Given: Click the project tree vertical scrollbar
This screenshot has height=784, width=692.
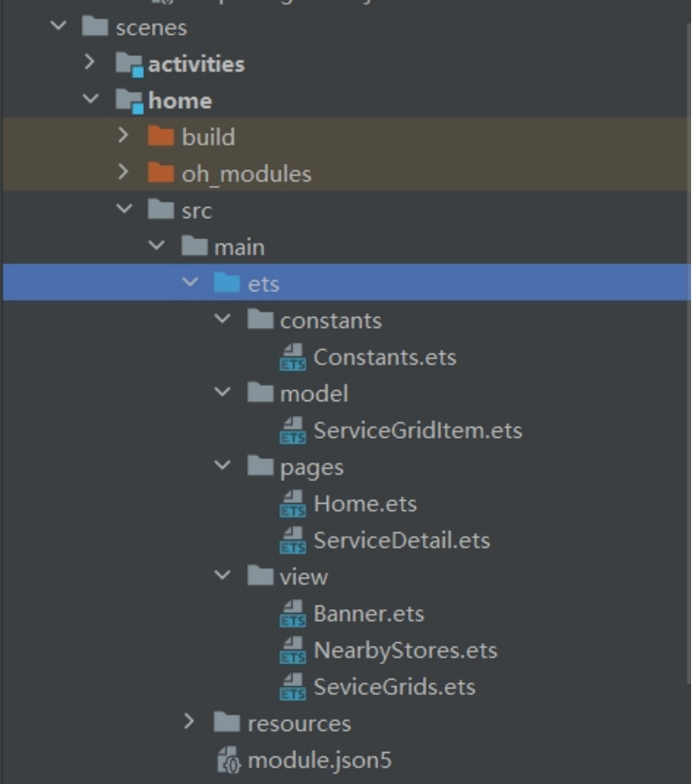Looking at the screenshot, I should click(x=689, y=350).
